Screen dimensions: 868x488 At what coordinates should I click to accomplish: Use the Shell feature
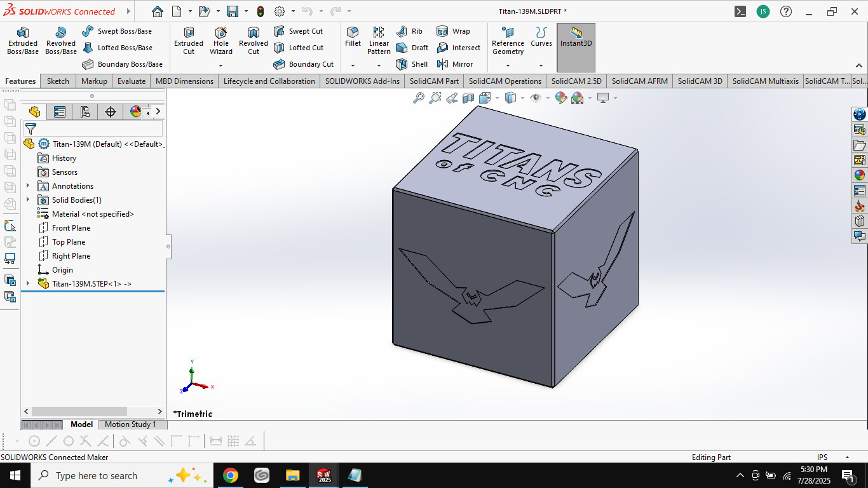(x=412, y=64)
